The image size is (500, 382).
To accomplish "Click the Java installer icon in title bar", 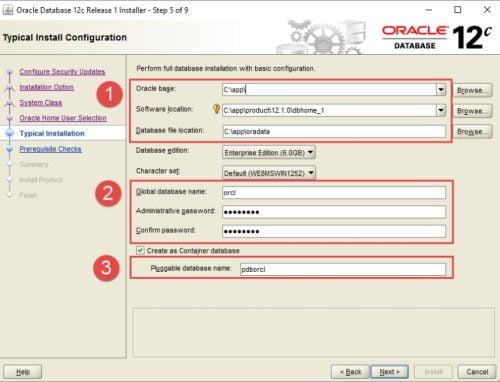I will tap(8, 10).
